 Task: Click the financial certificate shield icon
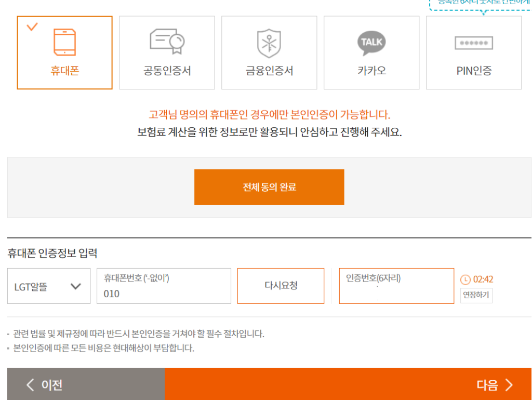tap(269, 43)
